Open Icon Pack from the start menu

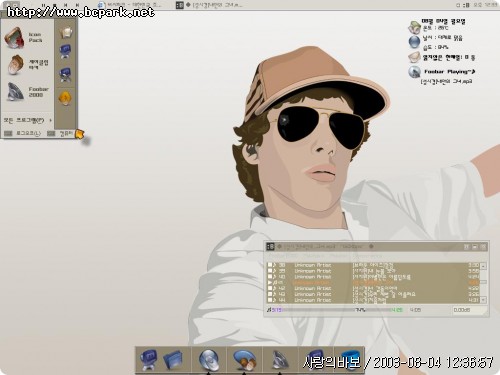pyautogui.click(x=27, y=38)
